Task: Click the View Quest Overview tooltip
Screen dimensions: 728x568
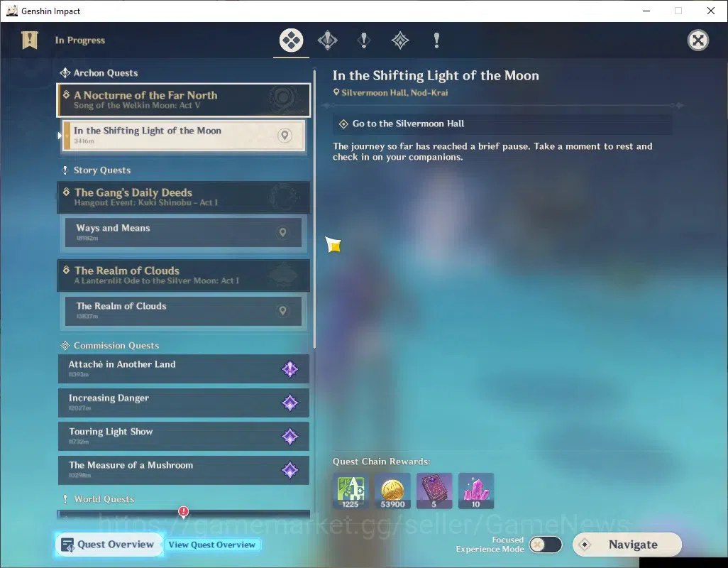Action: click(211, 545)
